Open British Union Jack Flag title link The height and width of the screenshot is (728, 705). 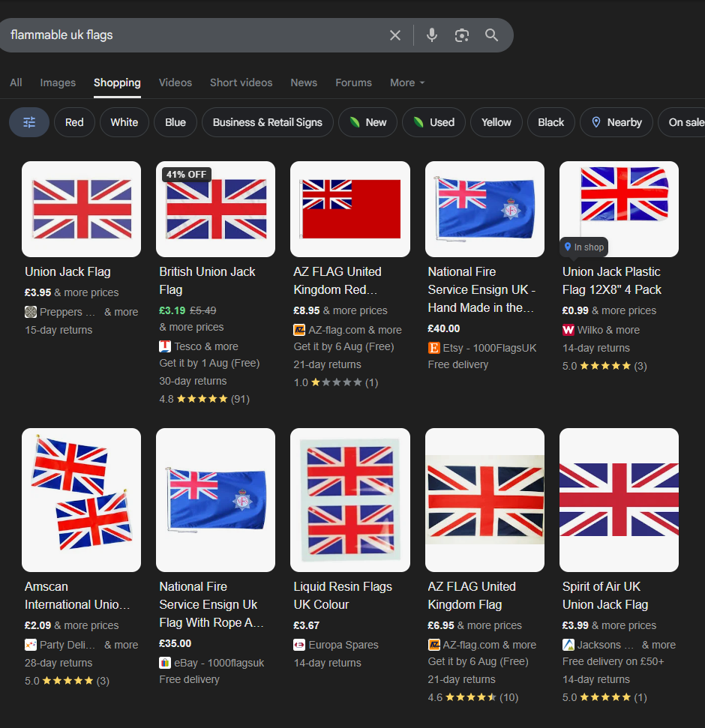click(207, 280)
